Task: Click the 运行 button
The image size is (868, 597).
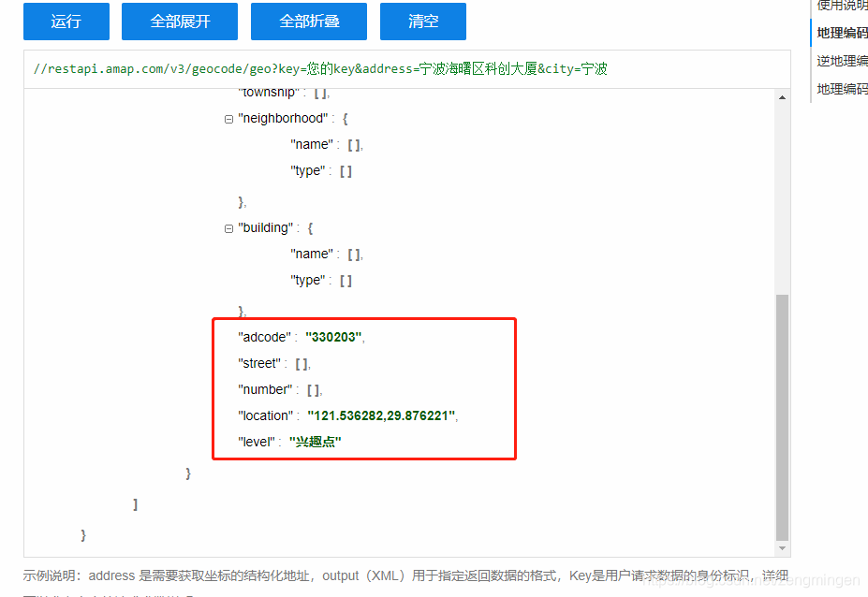Action: (66, 22)
